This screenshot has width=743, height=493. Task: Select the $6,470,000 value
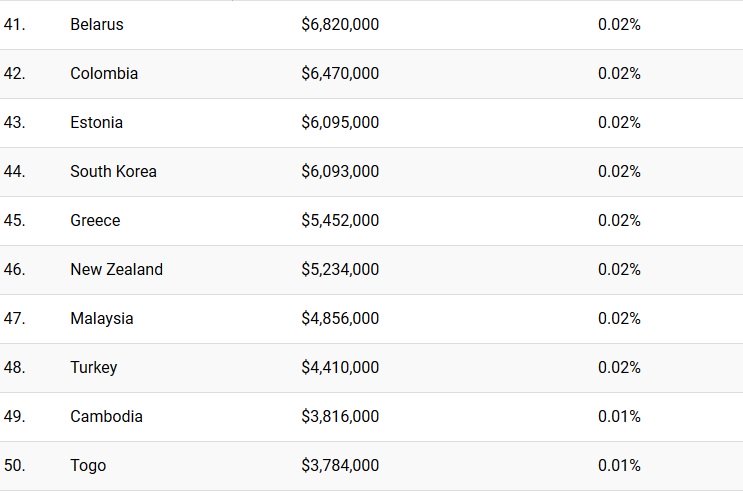(x=340, y=73)
